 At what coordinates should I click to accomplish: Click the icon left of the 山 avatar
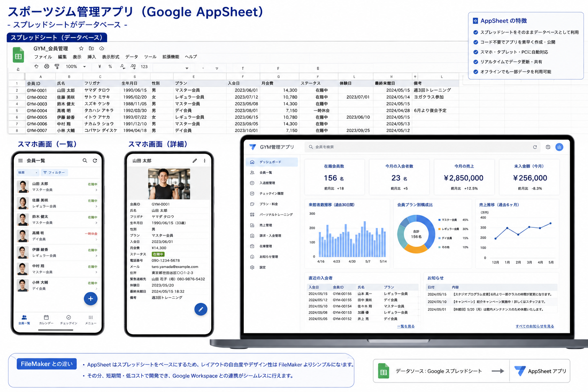548,147
